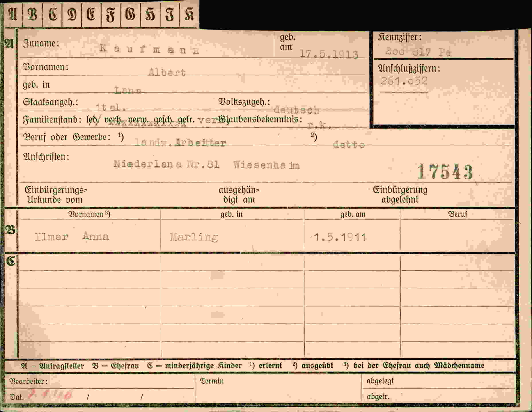Click the birthplace "Lana"
The width and height of the screenshot is (532, 412).
coord(128,91)
